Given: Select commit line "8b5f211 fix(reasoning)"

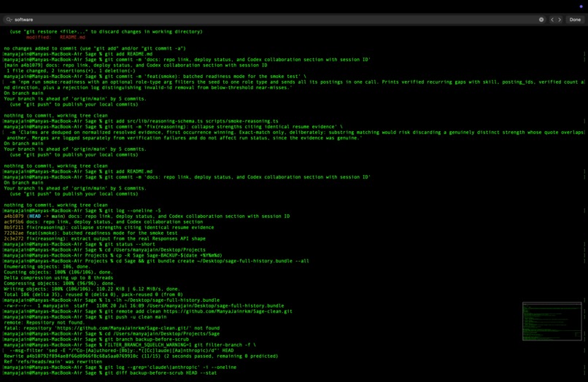Looking at the screenshot, I should click(x=109, y=227).
